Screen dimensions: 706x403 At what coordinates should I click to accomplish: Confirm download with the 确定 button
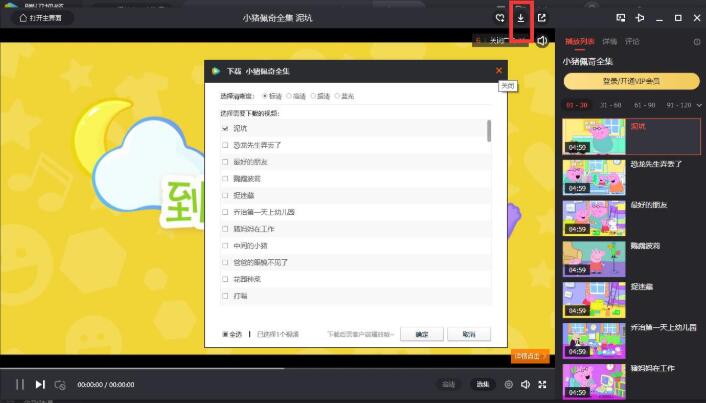(422, 334)
